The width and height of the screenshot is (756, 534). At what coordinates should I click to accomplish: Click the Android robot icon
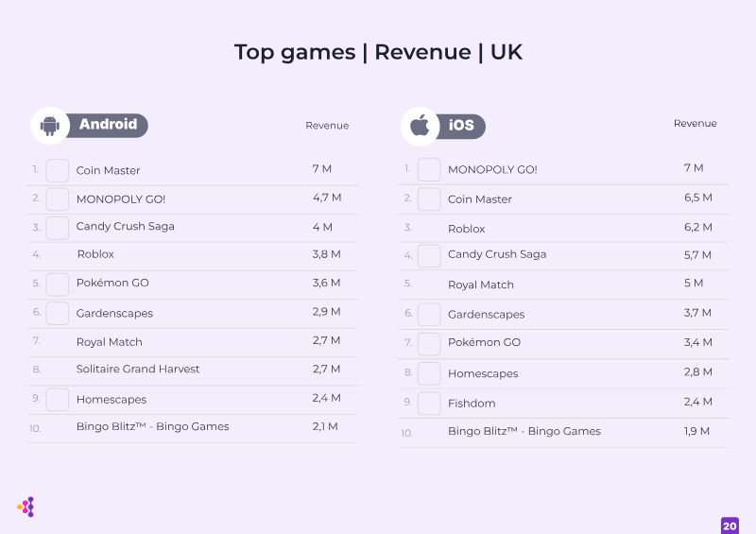pos(50,126)
